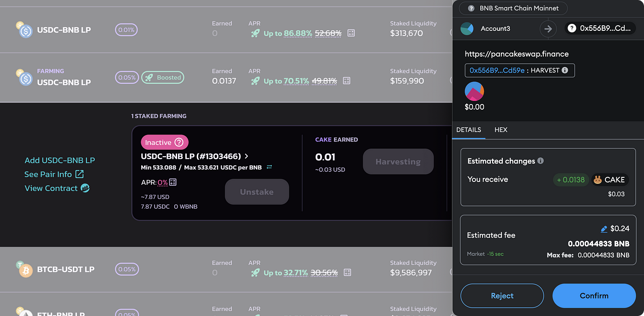644x316 pixels.
Task: Click the contract question mark icon 0x556B9...Cd
Action: (572, 29)
